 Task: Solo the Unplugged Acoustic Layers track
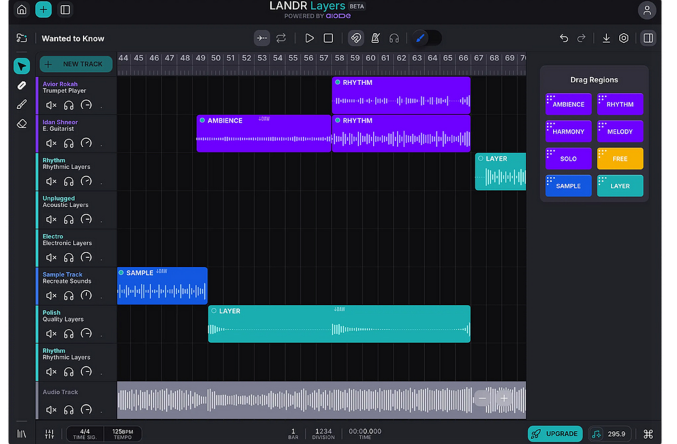pyautogui.click(x=68, y=219)
